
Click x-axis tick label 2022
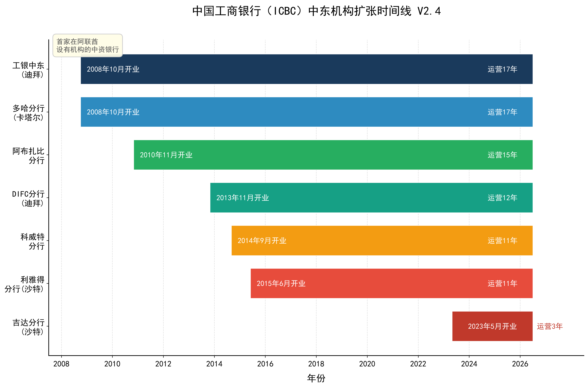coord(418,364)
